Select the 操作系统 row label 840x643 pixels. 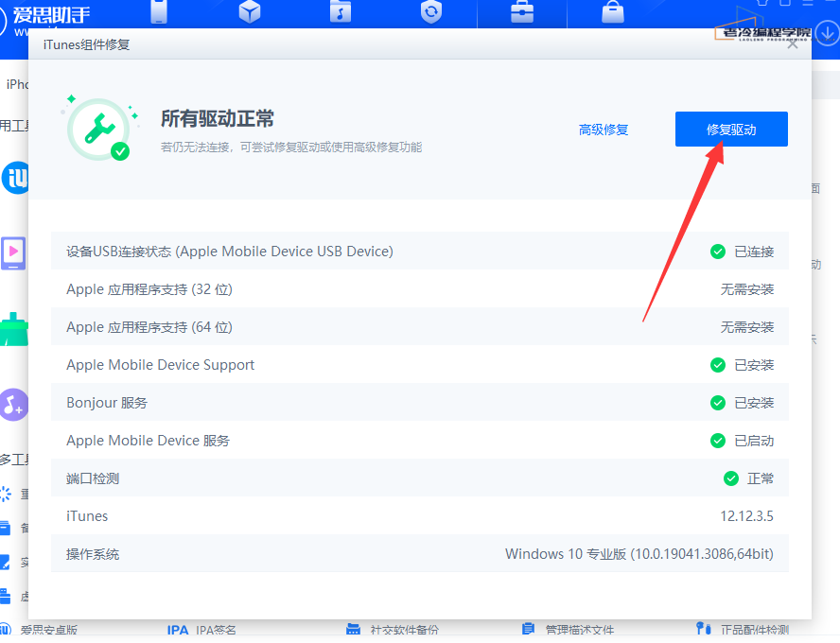point(93,554)
